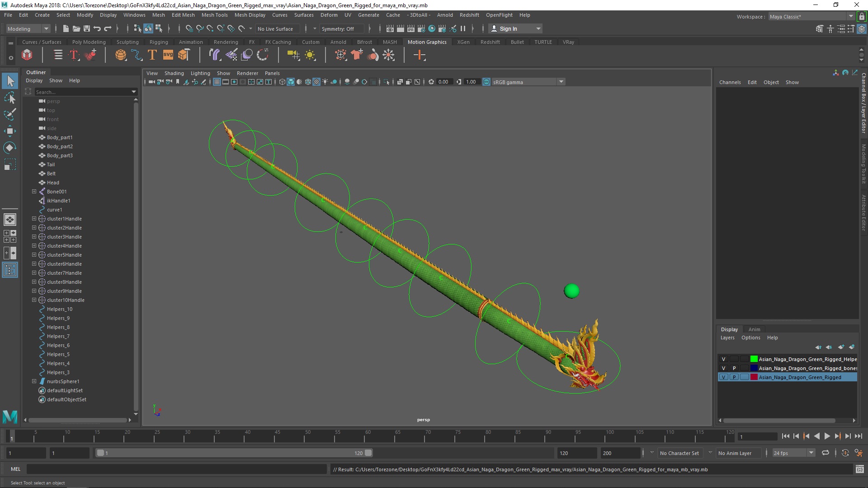Click the 3D Type T shelf icon

(x=152, y=55)
